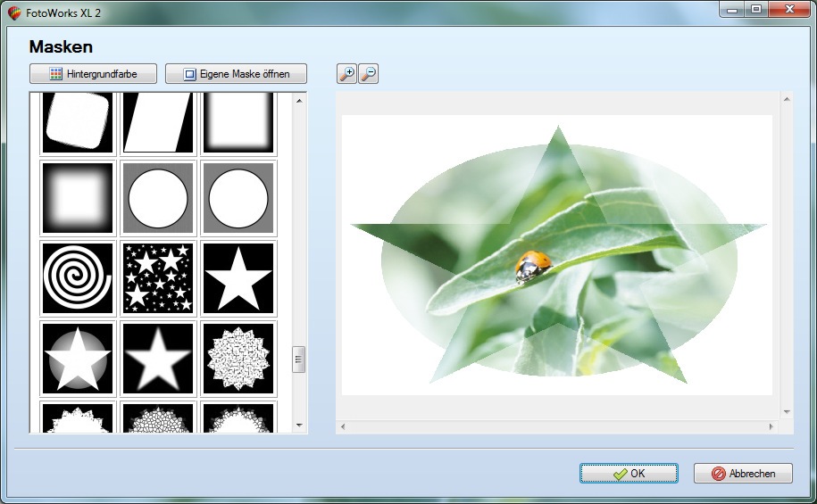
Task: Select the blurred square mask
Action: coord(78,198)
